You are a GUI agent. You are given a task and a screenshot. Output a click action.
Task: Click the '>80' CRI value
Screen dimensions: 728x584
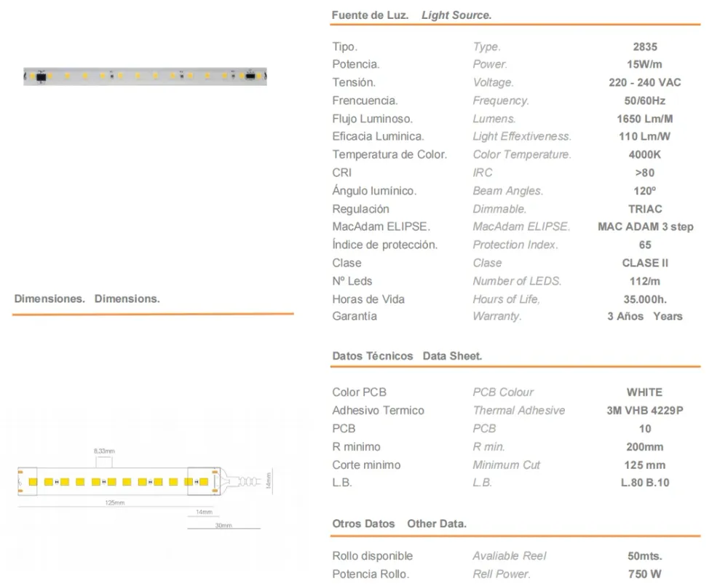644,173
